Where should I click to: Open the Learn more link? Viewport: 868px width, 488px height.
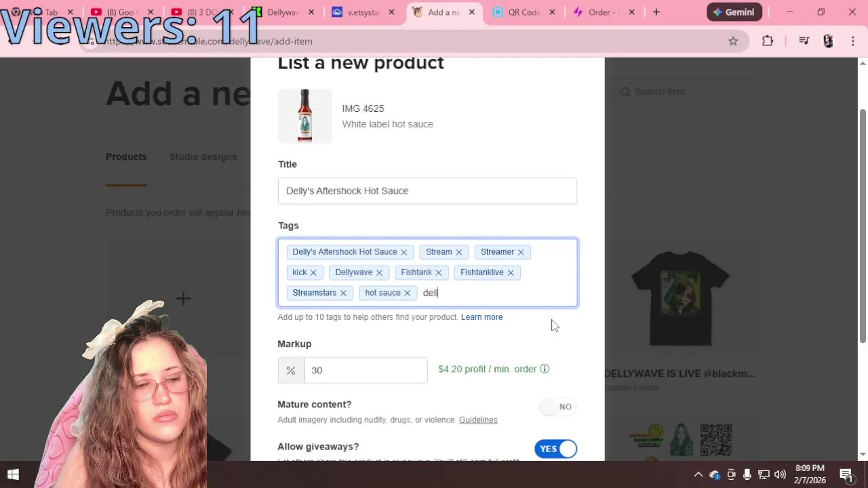pos(481,317)
